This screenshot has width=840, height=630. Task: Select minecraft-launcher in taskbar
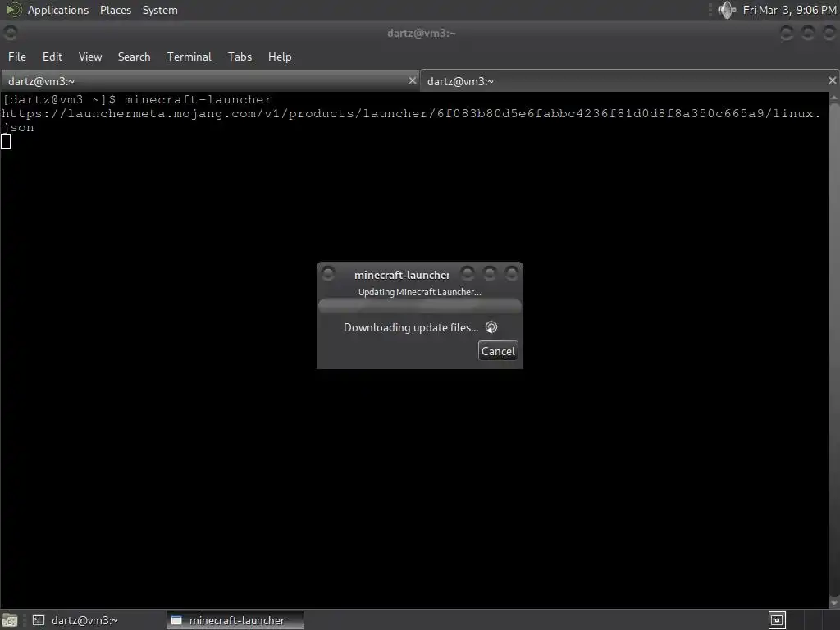click(x=235, y=620)
